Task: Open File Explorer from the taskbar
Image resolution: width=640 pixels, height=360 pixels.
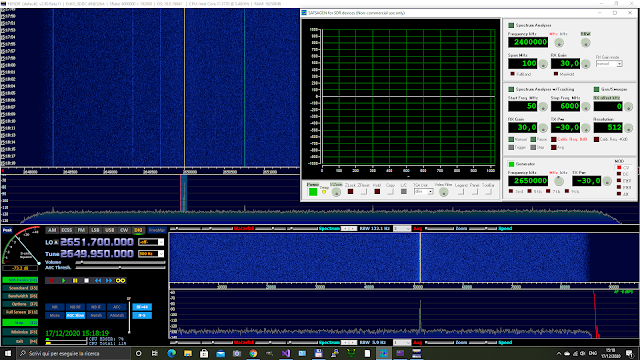Action: (188, 353)
